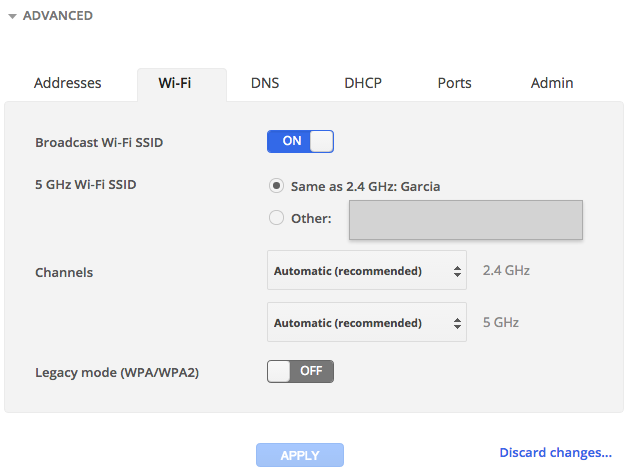Image resolution: width=630 pixels, height=475 pixels.
Task: Click the 2.4 GHz dropdown stepper arrows
Action: (x=458, y=271)
